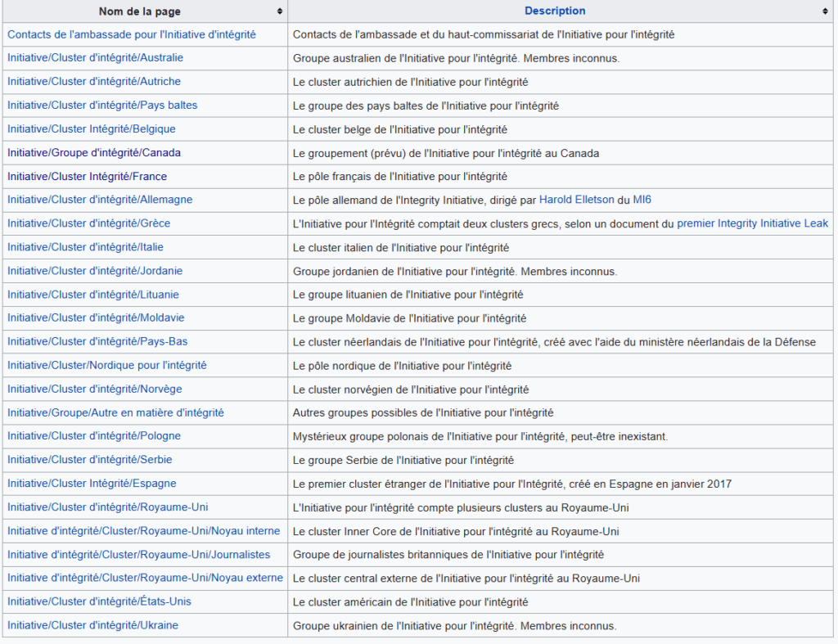Select text 'Le pôle français de l'Initiative'
This screenshot has width=838, height=644.
(x=366, y=177)
